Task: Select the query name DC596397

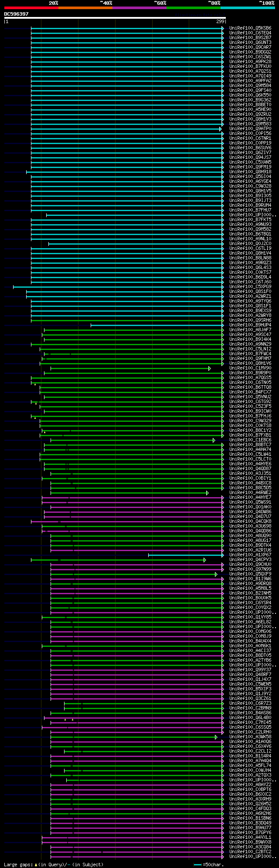Action: (x=17, y=14)
